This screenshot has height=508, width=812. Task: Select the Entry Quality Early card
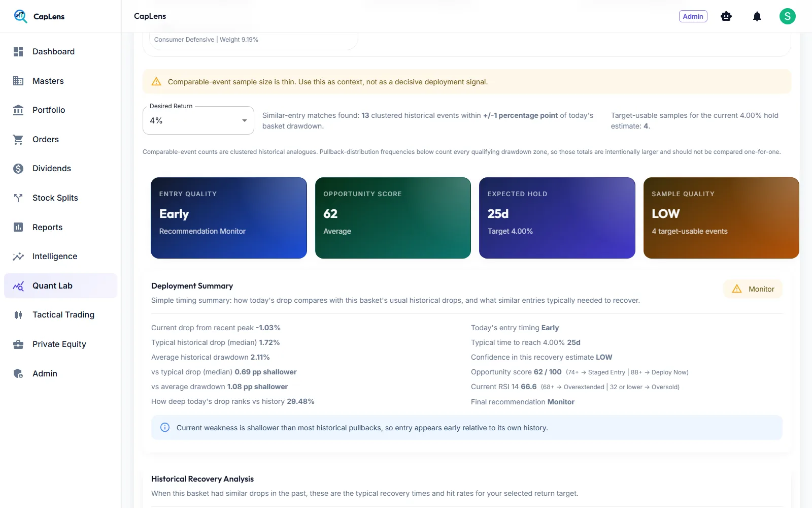pos(229,218)
